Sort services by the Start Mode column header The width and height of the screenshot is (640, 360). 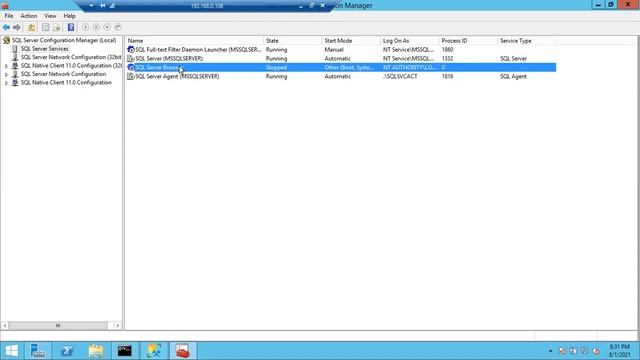tap(351, 41)
